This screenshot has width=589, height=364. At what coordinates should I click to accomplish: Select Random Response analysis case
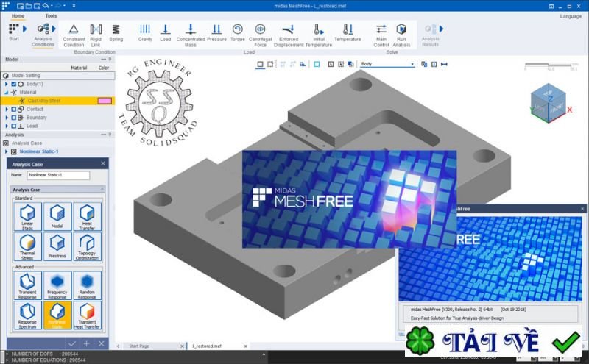(x=87, y=285)
